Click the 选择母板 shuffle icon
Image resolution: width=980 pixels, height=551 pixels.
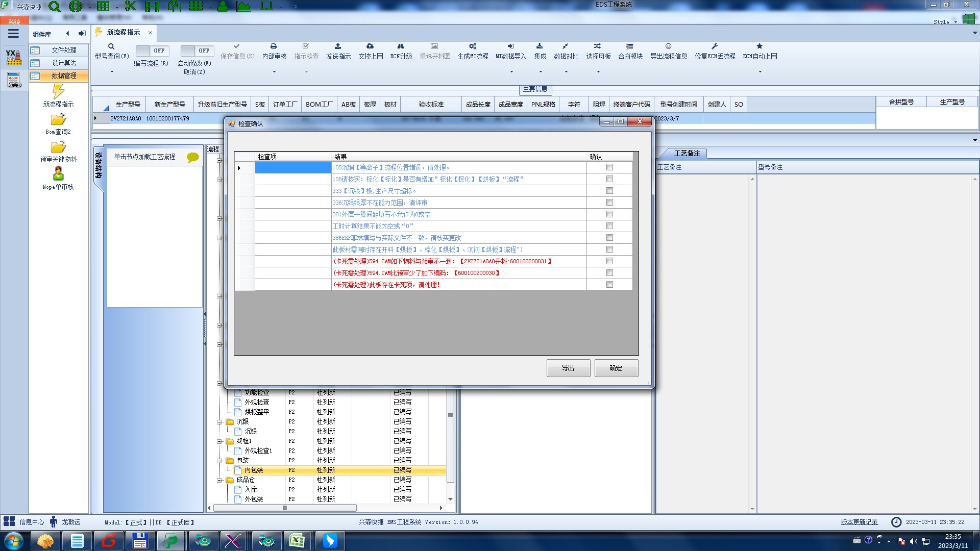point(598,46)
